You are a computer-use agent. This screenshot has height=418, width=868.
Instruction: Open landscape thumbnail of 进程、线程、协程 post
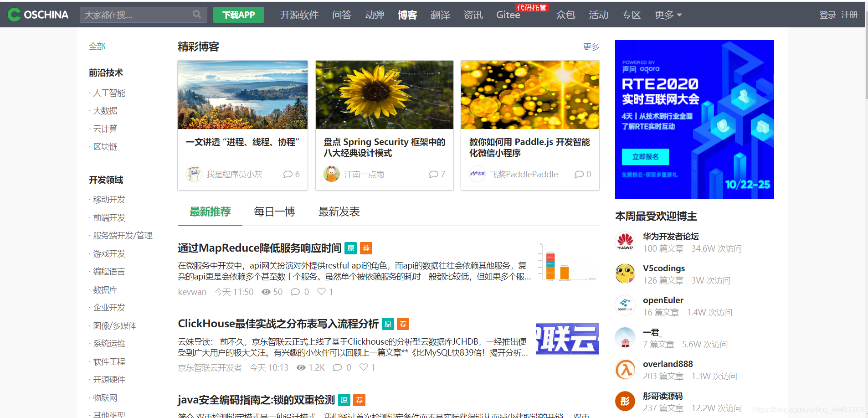pyautogui.click(x=242, y=95)
